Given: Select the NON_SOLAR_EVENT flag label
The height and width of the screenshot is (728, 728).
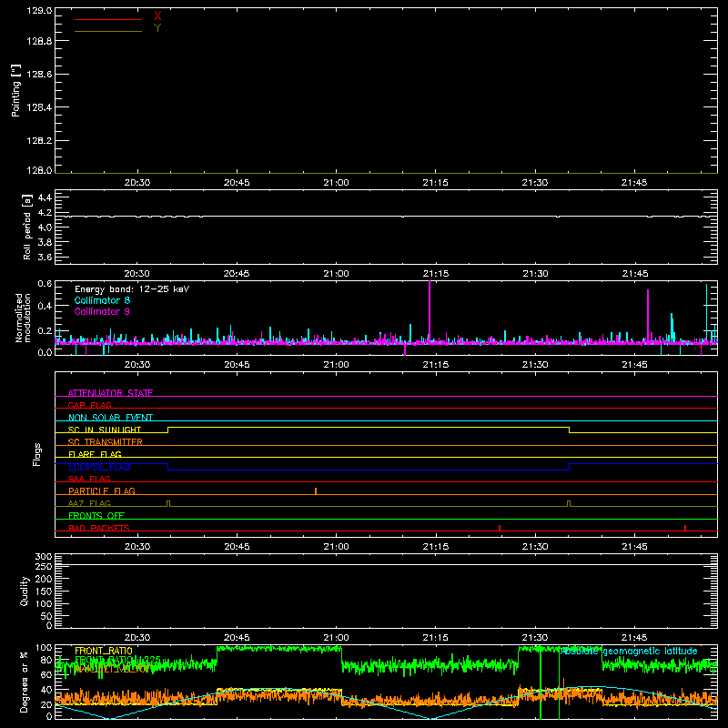Looking at the screenshot, I should 110,418.
